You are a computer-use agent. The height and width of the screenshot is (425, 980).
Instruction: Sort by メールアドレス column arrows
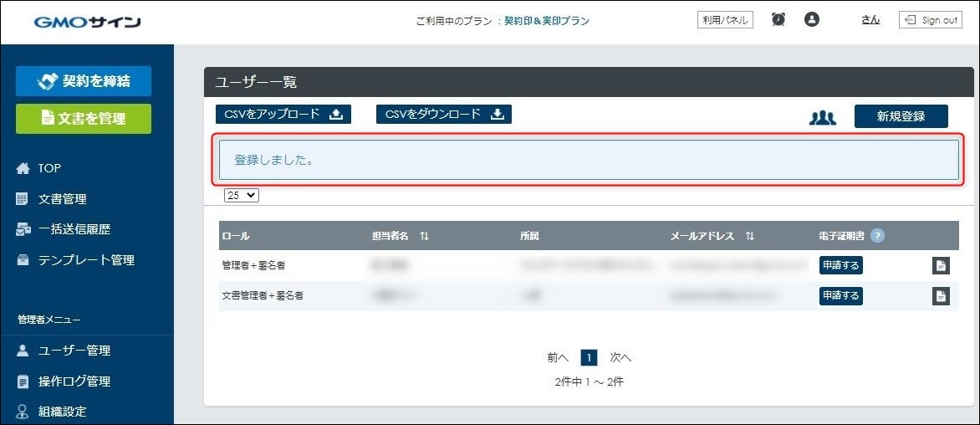point(749,237)
